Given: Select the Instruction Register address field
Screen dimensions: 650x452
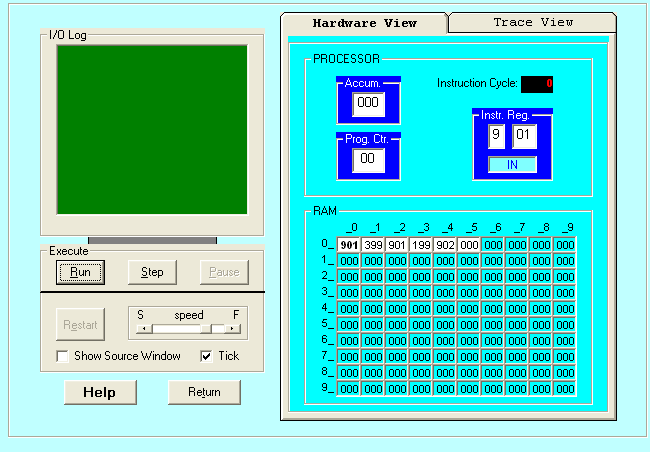Looking at the screenshot, I should click(525, 136).
